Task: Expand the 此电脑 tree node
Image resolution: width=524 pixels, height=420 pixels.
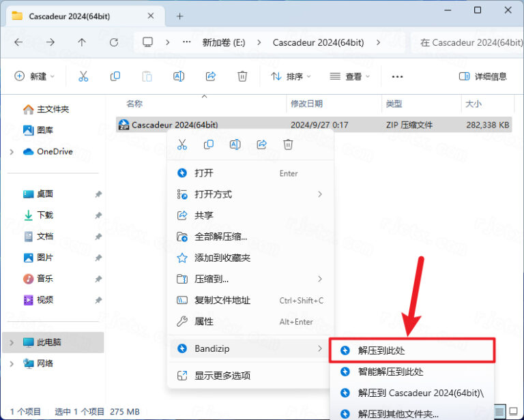Action: pos(12,342)
